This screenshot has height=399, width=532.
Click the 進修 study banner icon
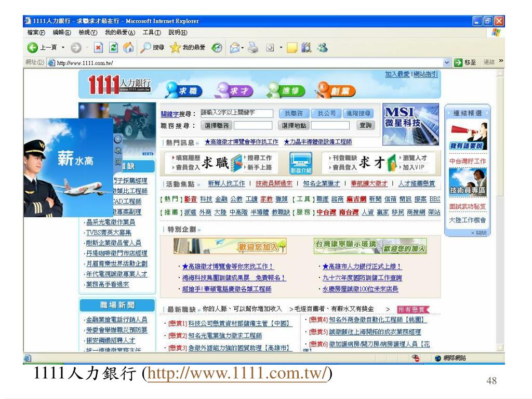[286, 90]
